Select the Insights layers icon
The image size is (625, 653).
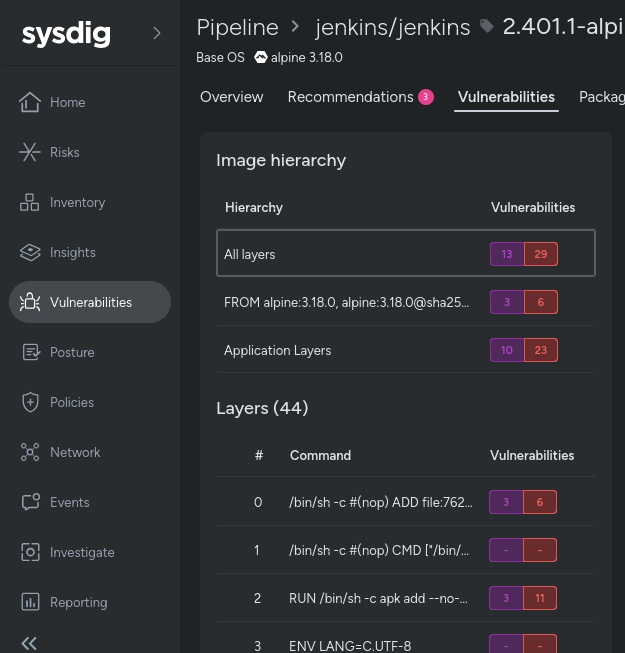click(30, 252)
